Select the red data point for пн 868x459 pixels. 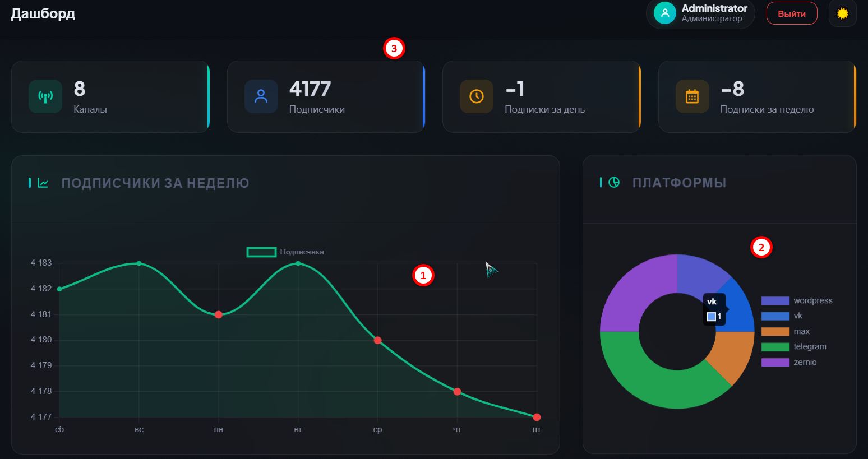point(219,314)
